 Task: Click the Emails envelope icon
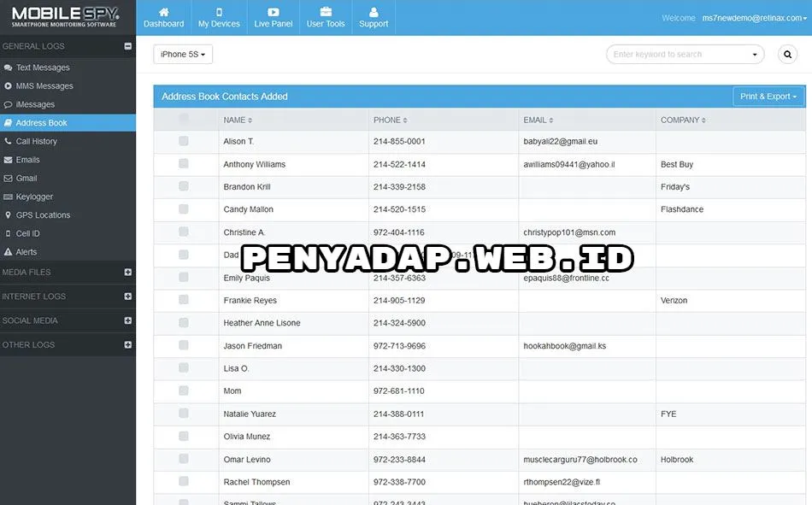coord(8,160)
